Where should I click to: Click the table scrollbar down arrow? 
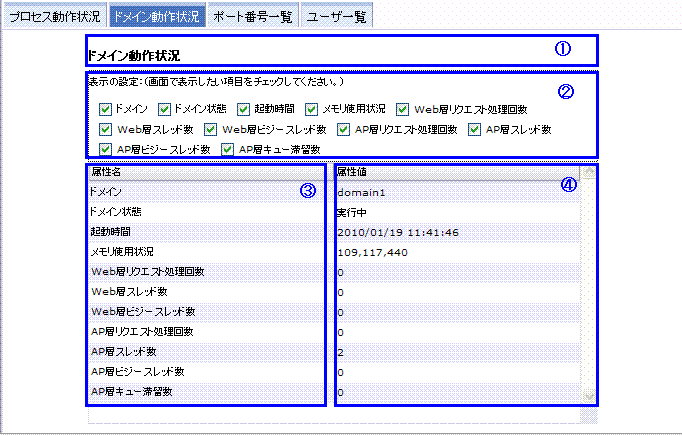[588, 395]
